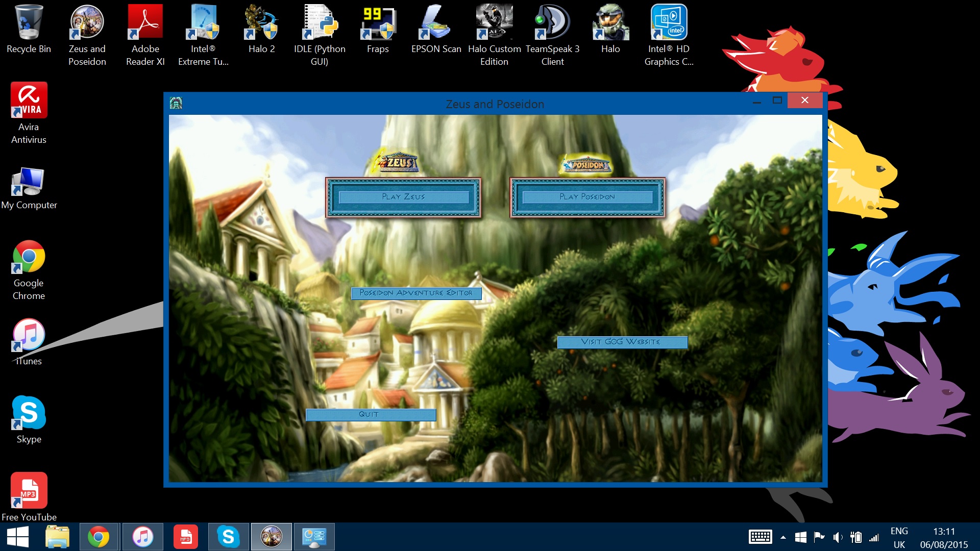
Task: Click the battery power tray icon
Action: coord(856,537)
